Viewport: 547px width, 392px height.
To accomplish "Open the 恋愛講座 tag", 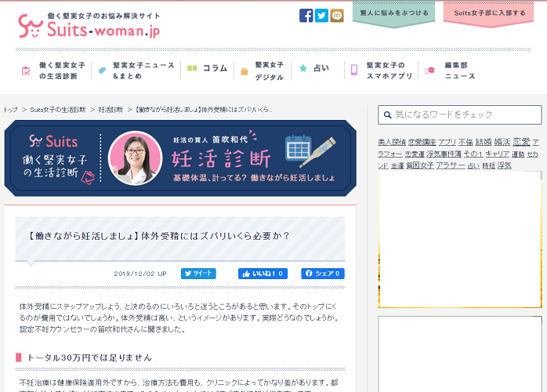I will coord(422,143).
